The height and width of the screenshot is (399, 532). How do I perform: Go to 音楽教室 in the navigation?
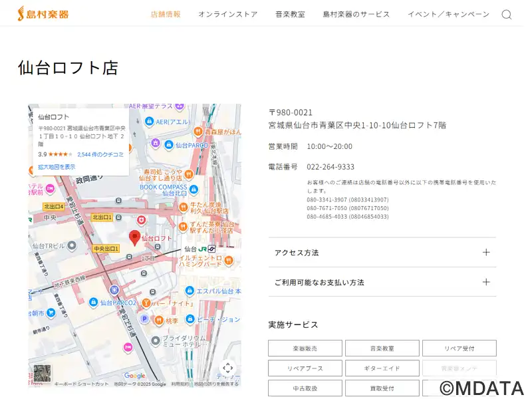(290, 14)
